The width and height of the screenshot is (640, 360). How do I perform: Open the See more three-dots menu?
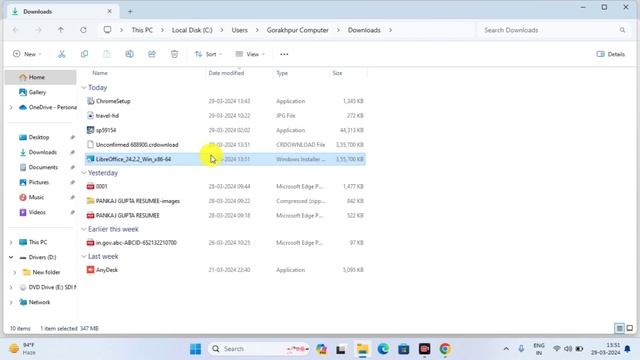[x=284, y=54]
